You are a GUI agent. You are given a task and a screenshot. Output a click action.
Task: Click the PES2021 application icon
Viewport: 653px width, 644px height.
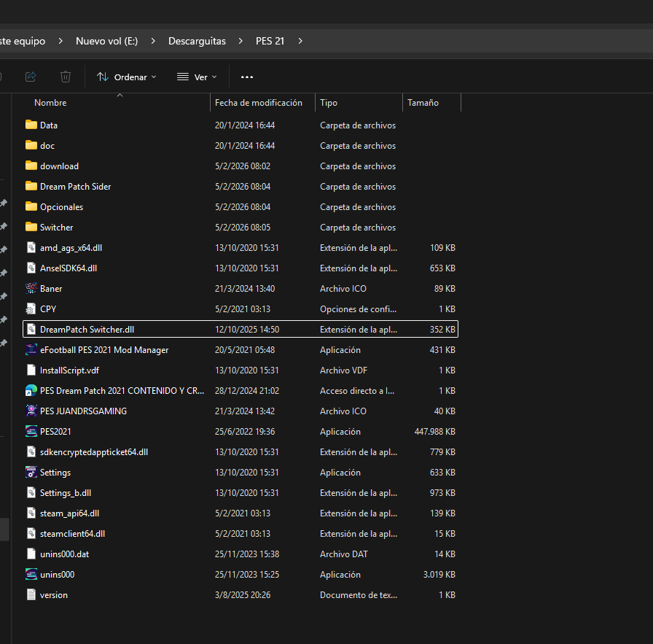click(31, 432)
